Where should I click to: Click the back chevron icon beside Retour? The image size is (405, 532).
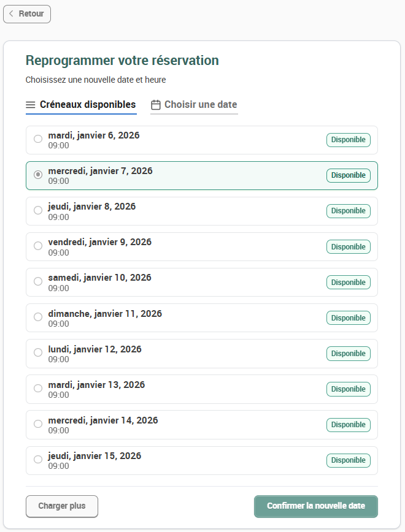coord(11,13)
